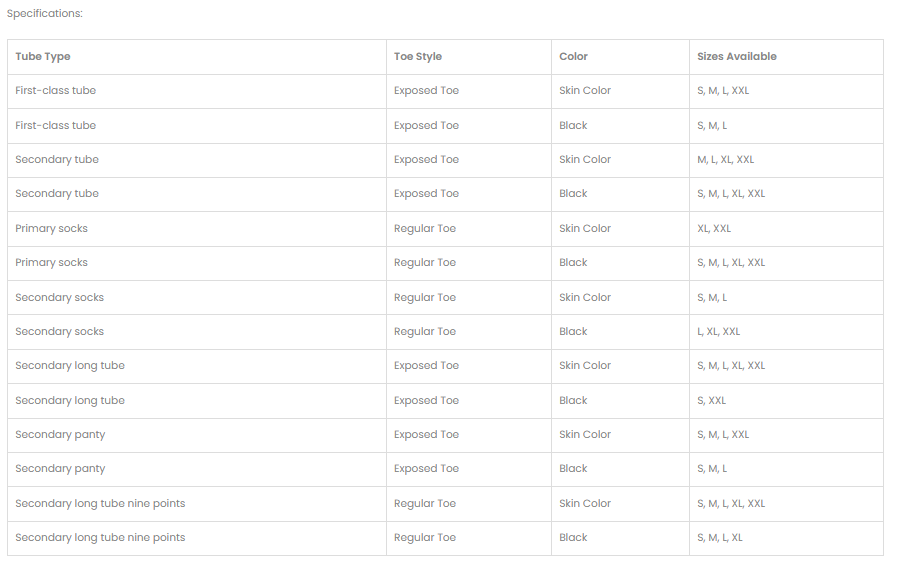The height and width of the screenshot is (571, 903).
Task: Click the Sizes Available column header
Action: [737, 57]
